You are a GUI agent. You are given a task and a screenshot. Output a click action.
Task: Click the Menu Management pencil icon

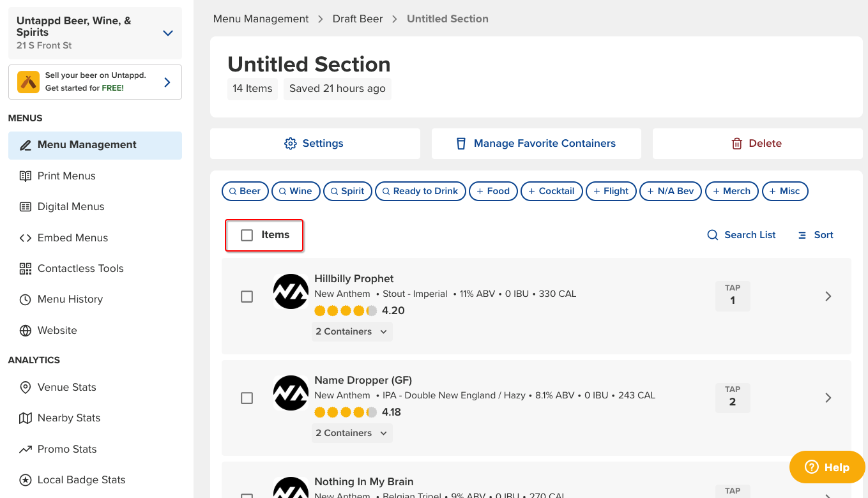tap(26, 145)
